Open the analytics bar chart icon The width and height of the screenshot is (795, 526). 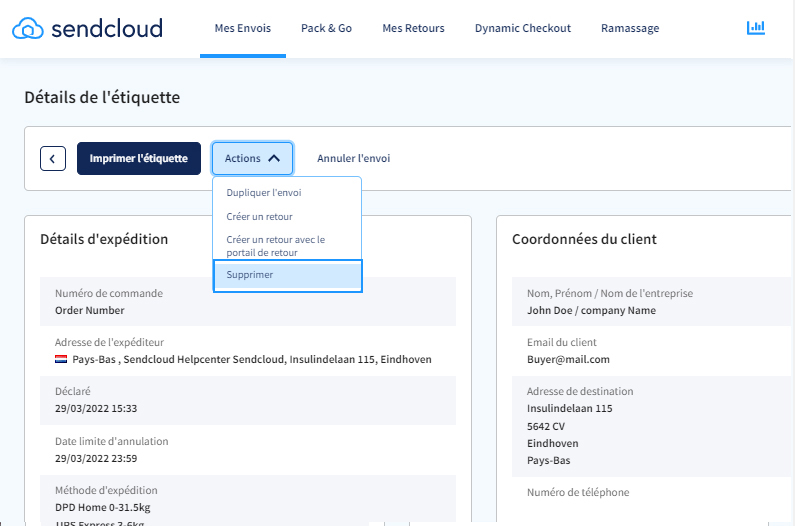tap(755, 27)
